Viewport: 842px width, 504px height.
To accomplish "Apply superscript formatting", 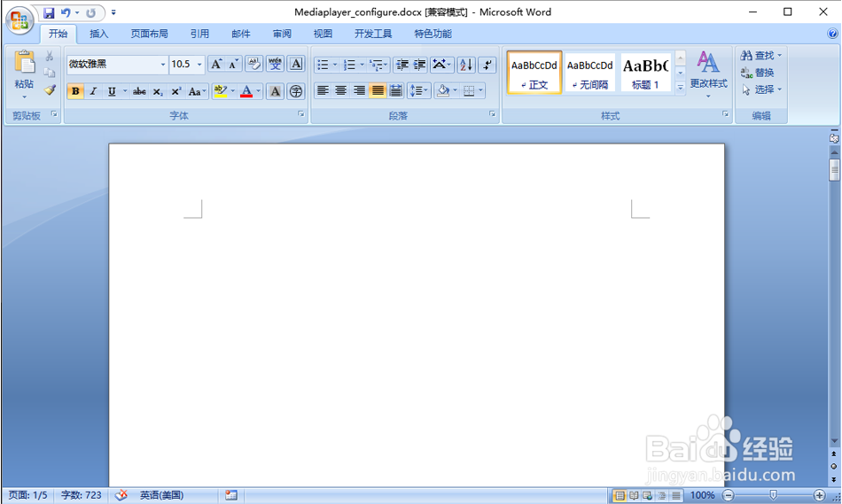I will click(x=175, y=91).
